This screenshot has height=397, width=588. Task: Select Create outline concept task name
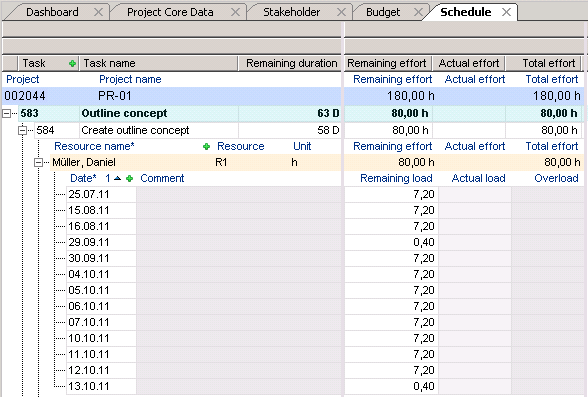coord(135,130)
